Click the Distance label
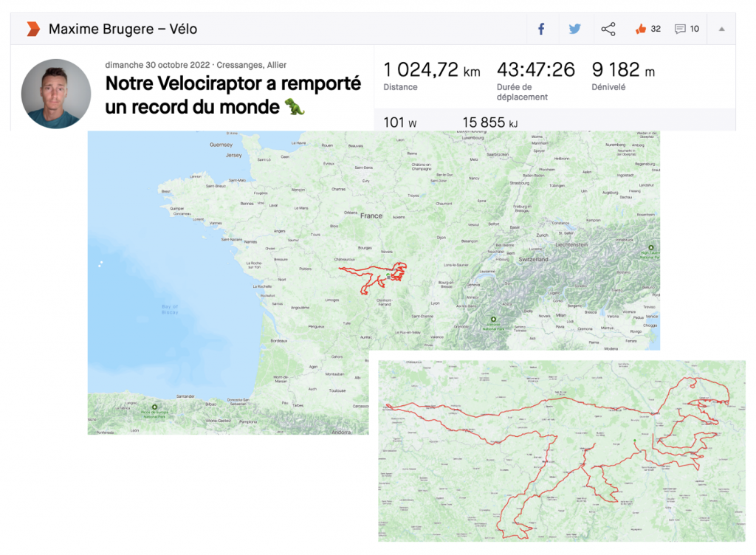The width and height of the screenshot is (756, 555). (x=400, y=87)
